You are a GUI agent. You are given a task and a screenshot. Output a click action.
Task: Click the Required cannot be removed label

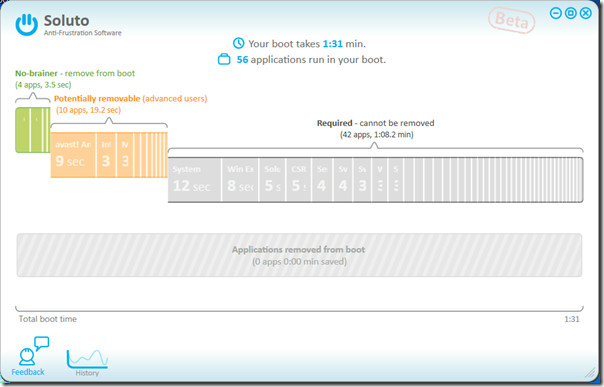point(376,123)
